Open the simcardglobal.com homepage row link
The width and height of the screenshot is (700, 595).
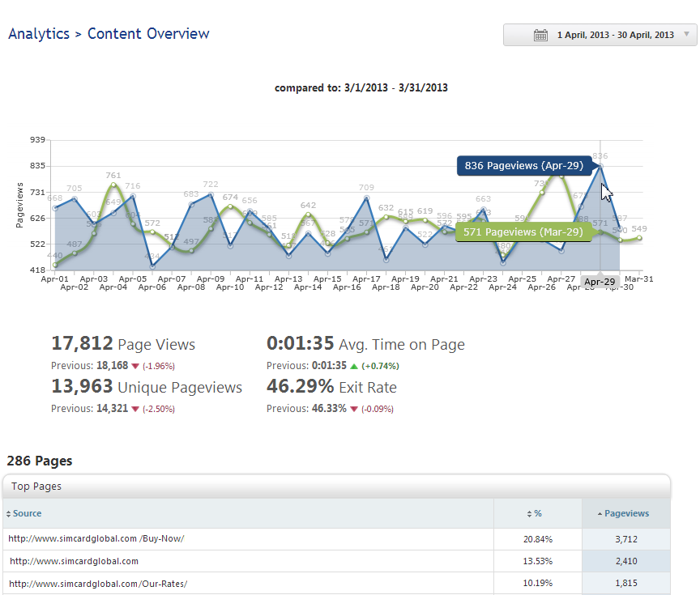pos(74,561)
